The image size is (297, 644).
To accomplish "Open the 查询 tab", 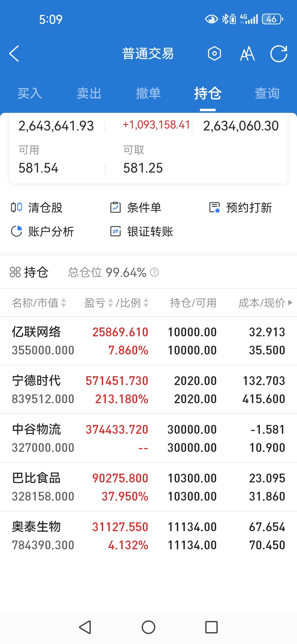I will click(267, 93).
